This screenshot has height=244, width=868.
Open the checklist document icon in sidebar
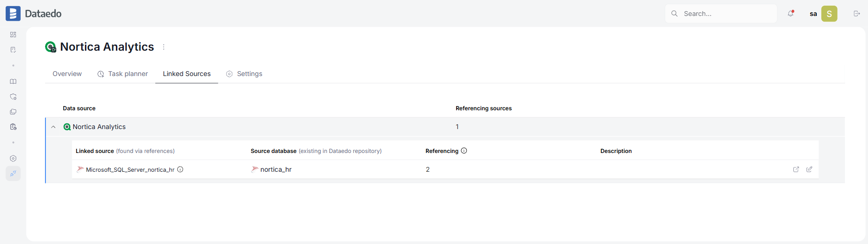13,50
